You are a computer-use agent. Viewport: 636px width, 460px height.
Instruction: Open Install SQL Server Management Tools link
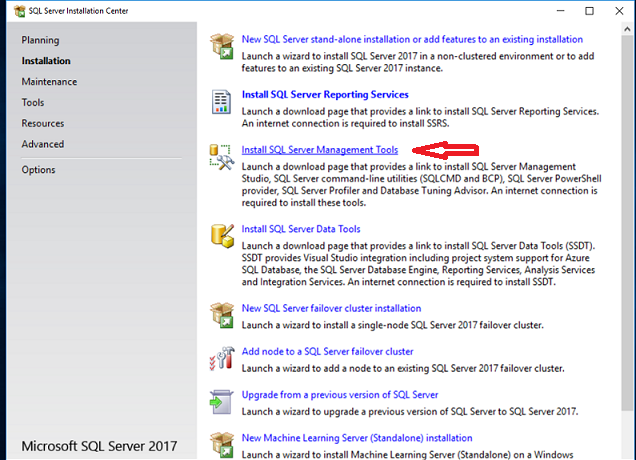tap(320, 150)
